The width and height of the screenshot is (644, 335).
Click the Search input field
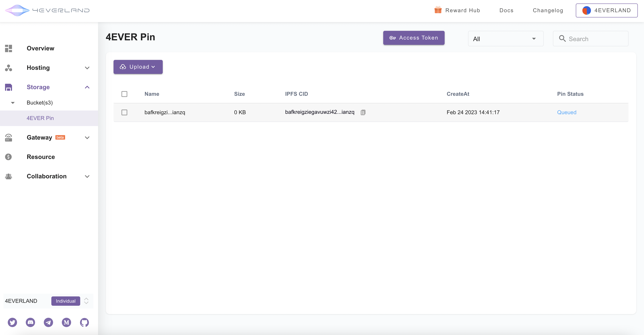click(595, 39)
